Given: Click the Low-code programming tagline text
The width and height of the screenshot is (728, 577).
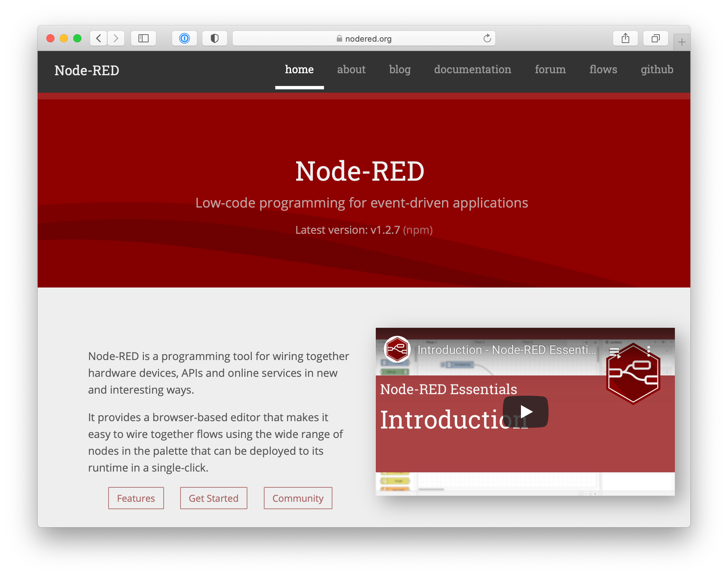Looking at the screenshot, I should coord(362,203).
